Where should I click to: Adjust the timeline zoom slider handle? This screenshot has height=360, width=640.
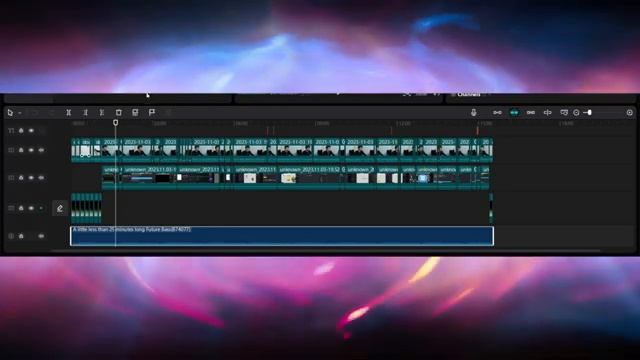pyautogui.click(x=589, y=113)
